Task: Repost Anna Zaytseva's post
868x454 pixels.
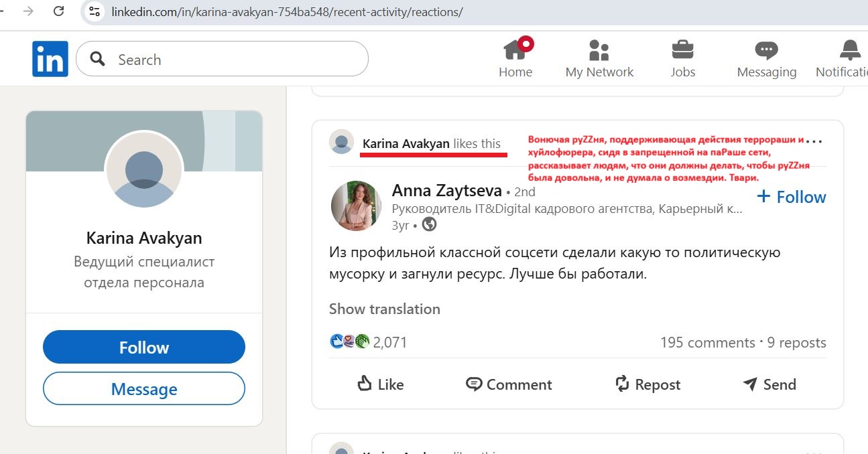Action: point(647,384)
